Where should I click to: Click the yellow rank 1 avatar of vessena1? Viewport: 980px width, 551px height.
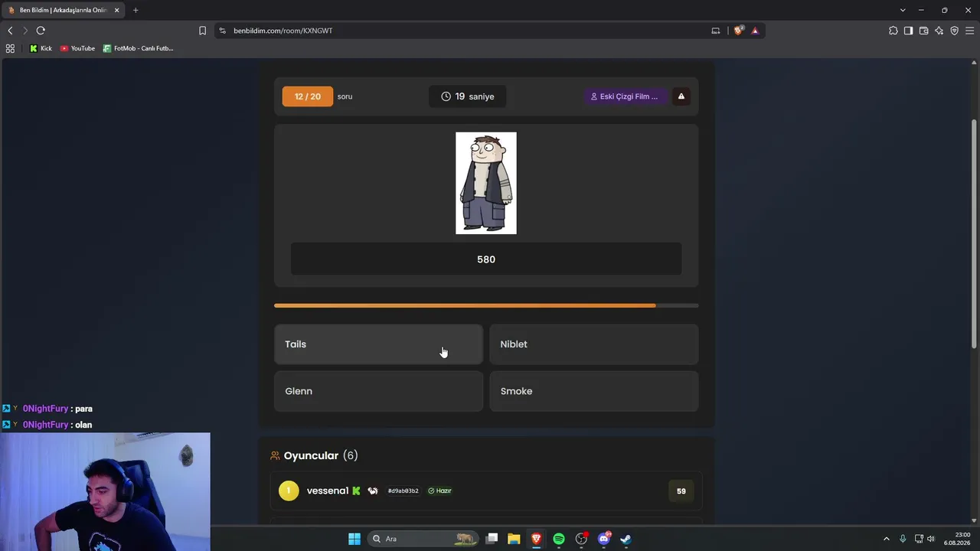coord(289,491)
